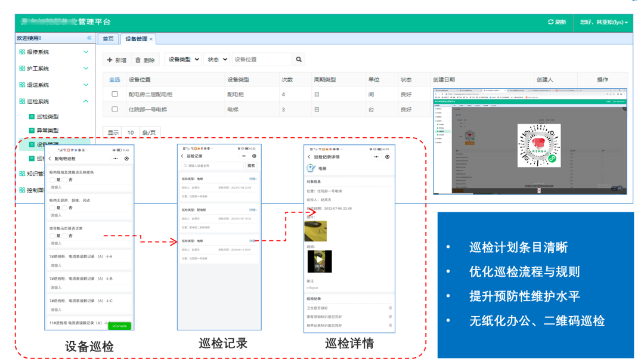644x362 pixels.
Task: Open 报修系统 menu label
Action: tap(38, 52)
